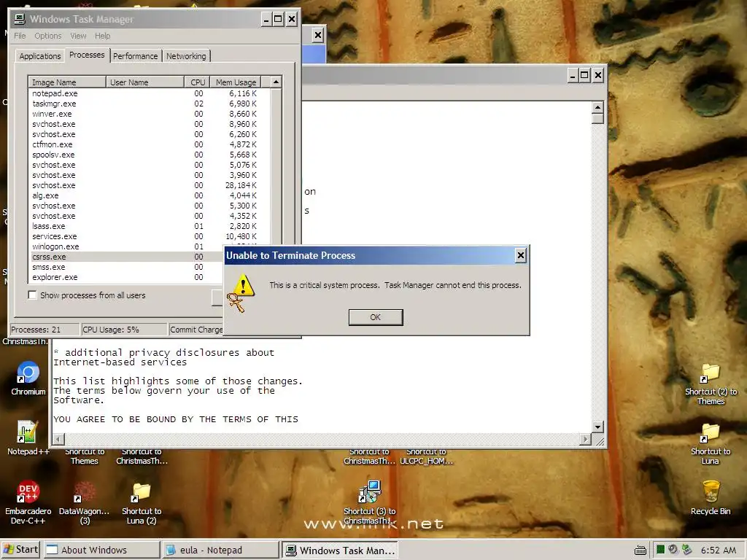The height and width of the screenshot is (560, 747).
Task: Click the safely remove hardware tray icon
Action: (x=686, y=550)
